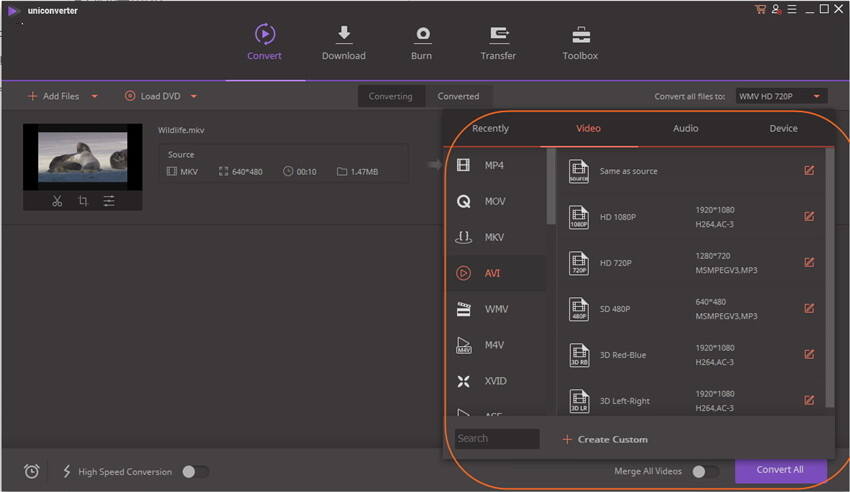Viewport: 850px width, 492px height.
Task: Click the crop icon under thumbnail
Action: pos(83,201)
